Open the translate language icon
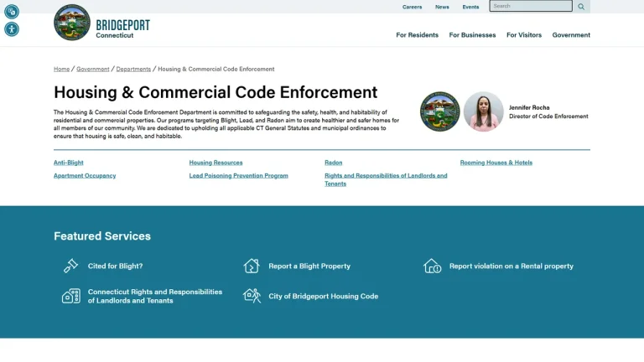 (x=12, y=12)
